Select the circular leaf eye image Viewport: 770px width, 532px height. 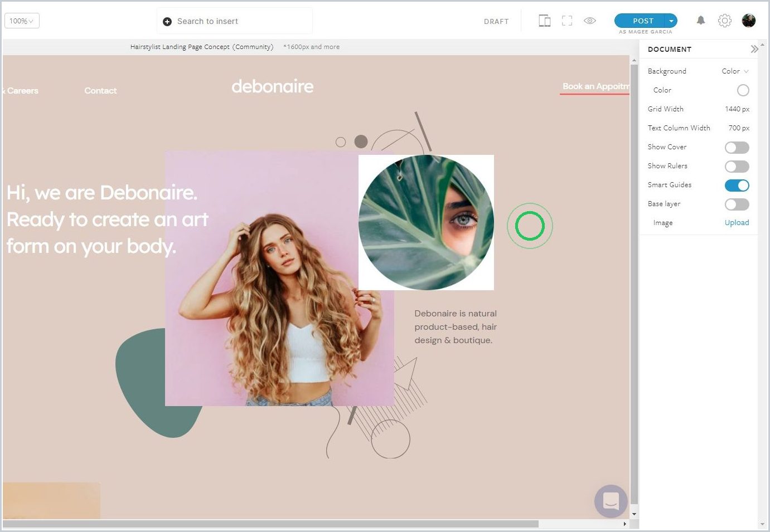(x=426, y=222)
